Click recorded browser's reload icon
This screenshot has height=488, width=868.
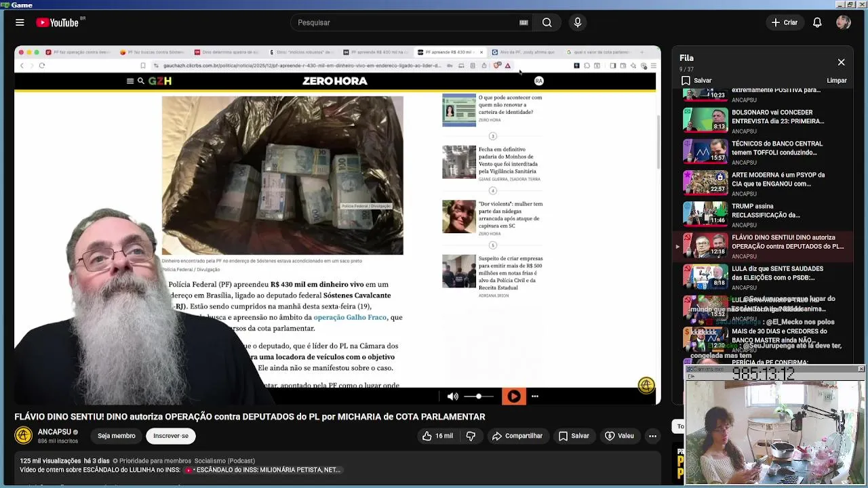pyautogui.click(x=41, y=66)
